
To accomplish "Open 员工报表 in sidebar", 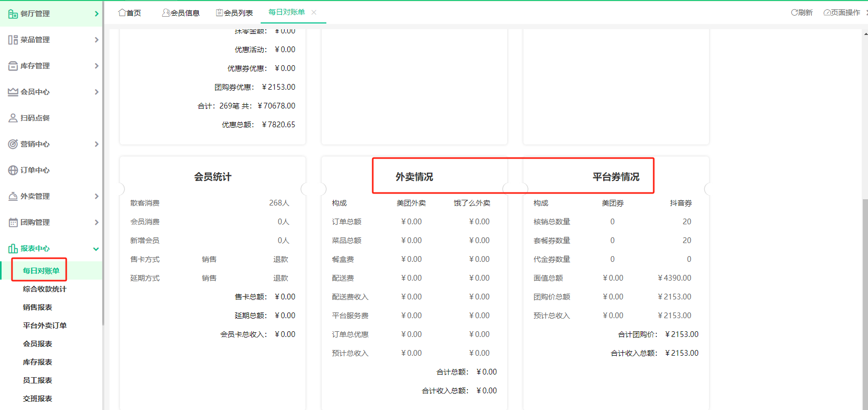I will [38, 380].
